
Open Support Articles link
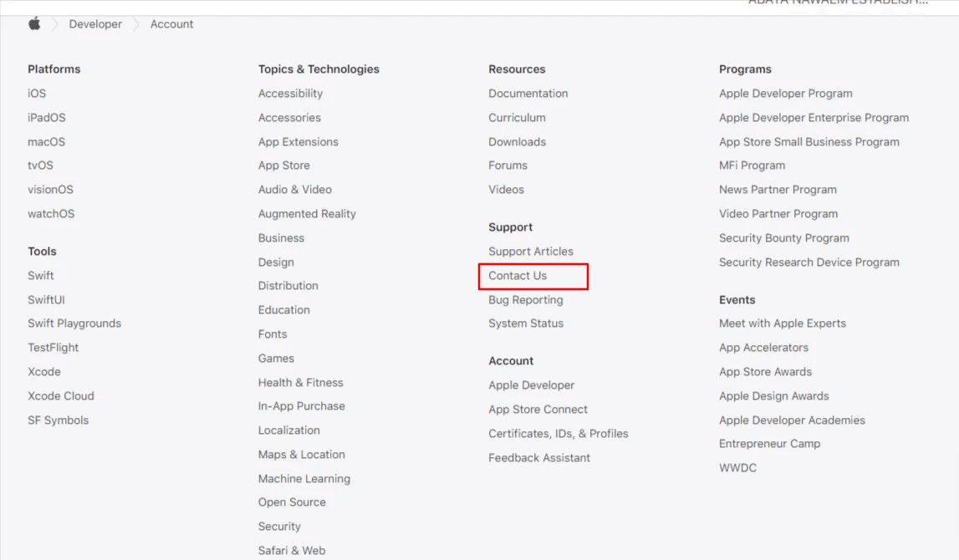[x=531, y=252]
